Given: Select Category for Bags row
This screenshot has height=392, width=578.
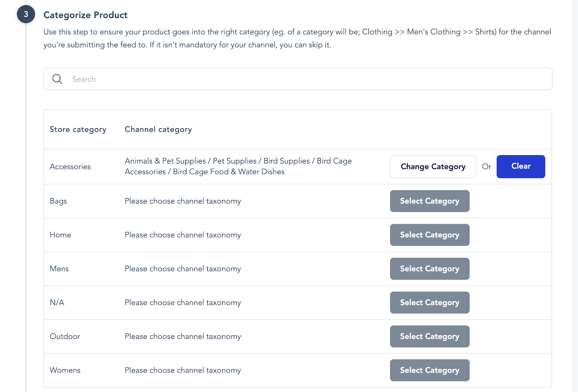Looking at the screenshot, I should (x=430, y=201).
